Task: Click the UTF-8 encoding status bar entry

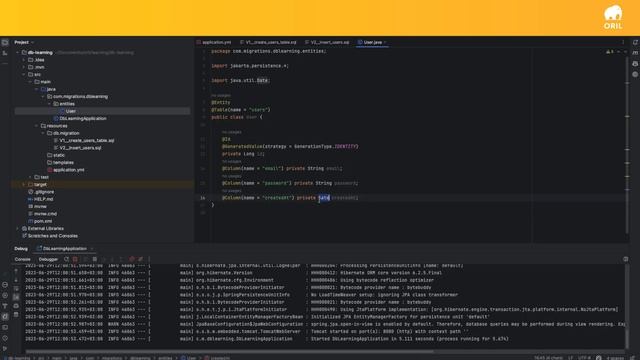Action: point(584,358)
